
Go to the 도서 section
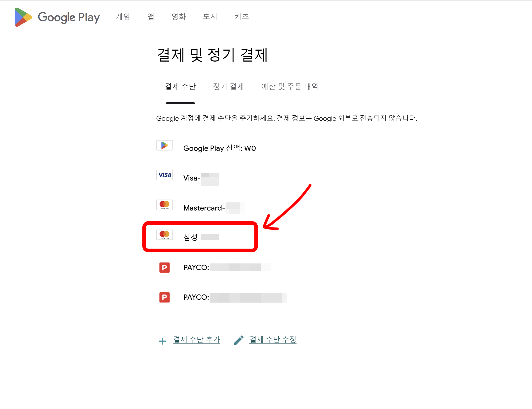[210, 17]
